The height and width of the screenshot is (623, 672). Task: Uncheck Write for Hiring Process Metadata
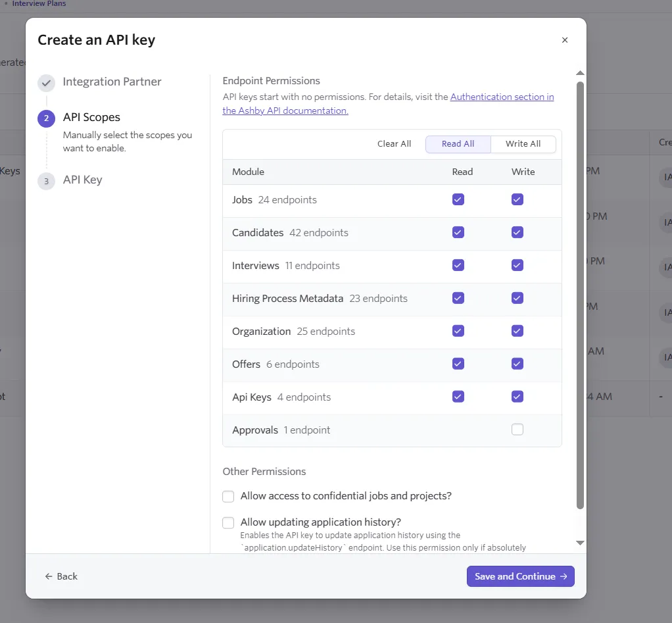(517, 298)
